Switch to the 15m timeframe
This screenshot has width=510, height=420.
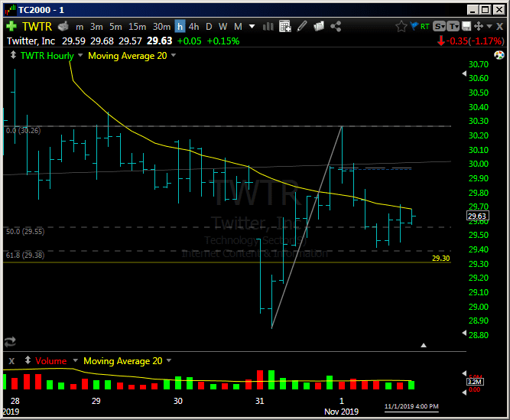(x=137, y=27)
